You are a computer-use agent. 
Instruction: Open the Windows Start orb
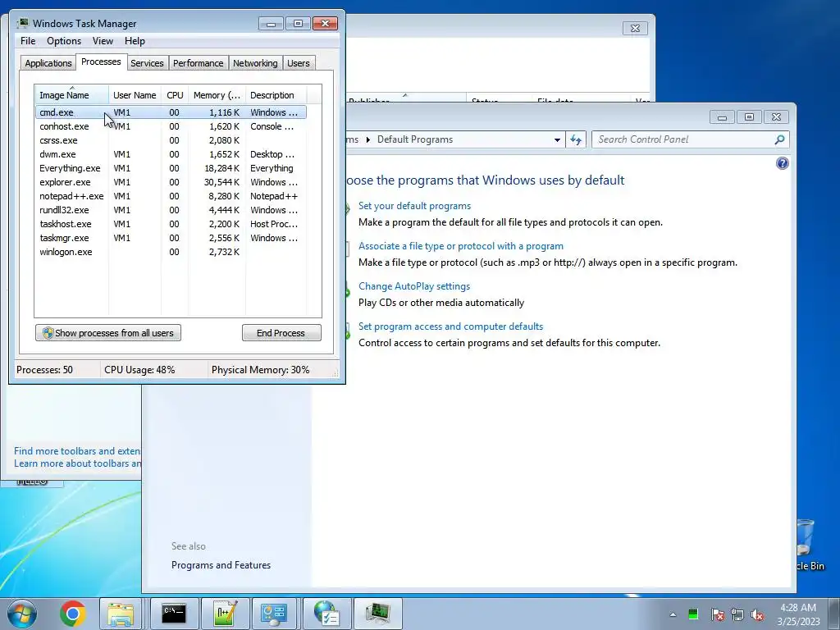point(22,614)
